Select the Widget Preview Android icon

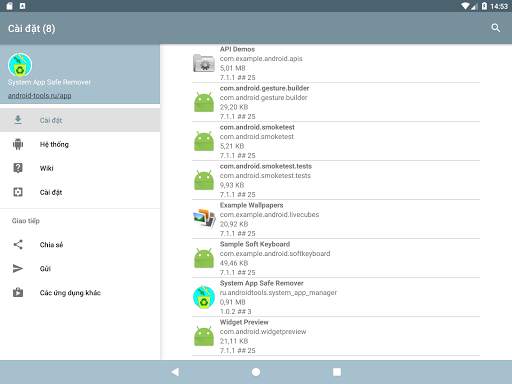(x=204, y=336)
